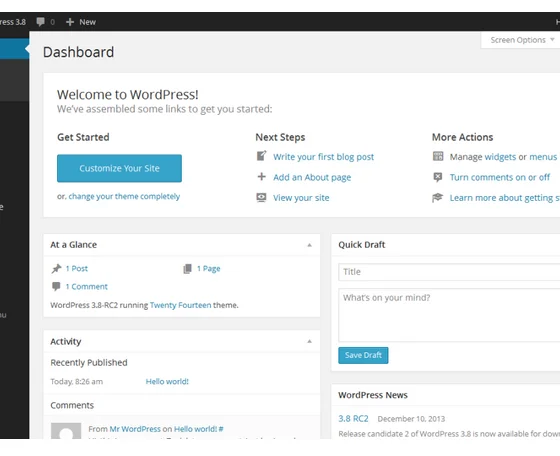Open the New menu in the admin bar
This screenshot has width=560, height=456.
(81, 22)
